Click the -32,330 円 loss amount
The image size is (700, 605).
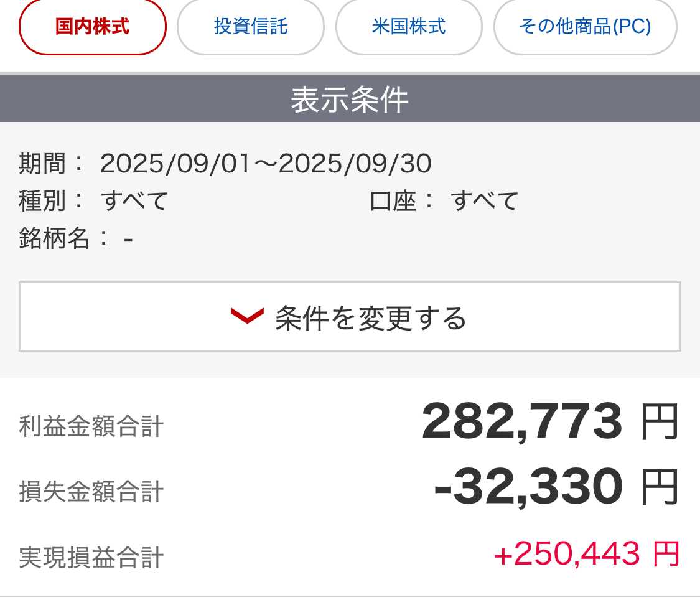pos(556,487)
